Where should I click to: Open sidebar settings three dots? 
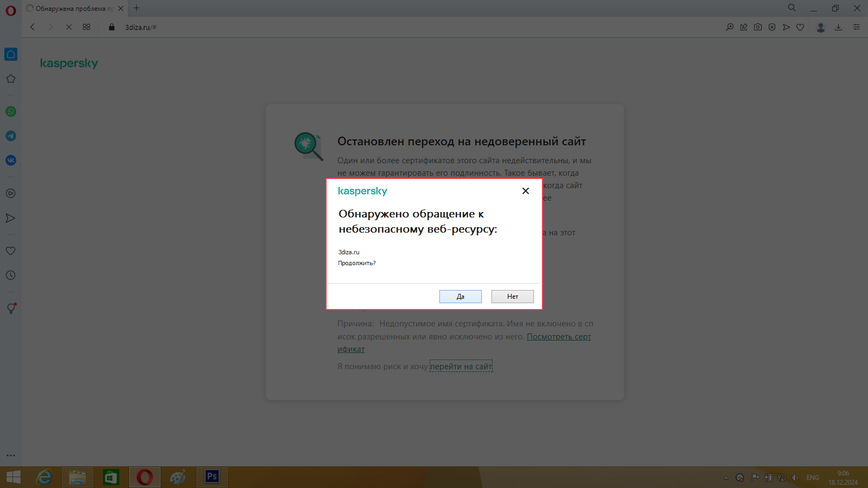tap(11, 455)
